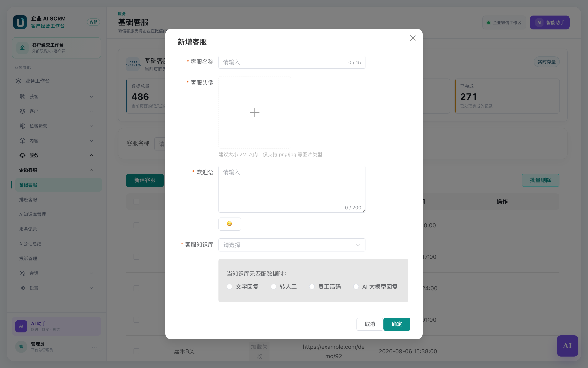Close the 新增客服 dialog
588x368 pixels.
413,38
